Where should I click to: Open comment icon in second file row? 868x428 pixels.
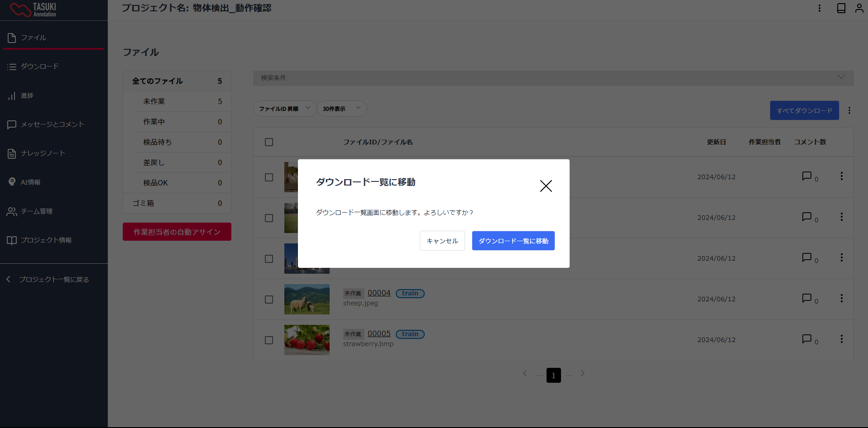(807, 217)
